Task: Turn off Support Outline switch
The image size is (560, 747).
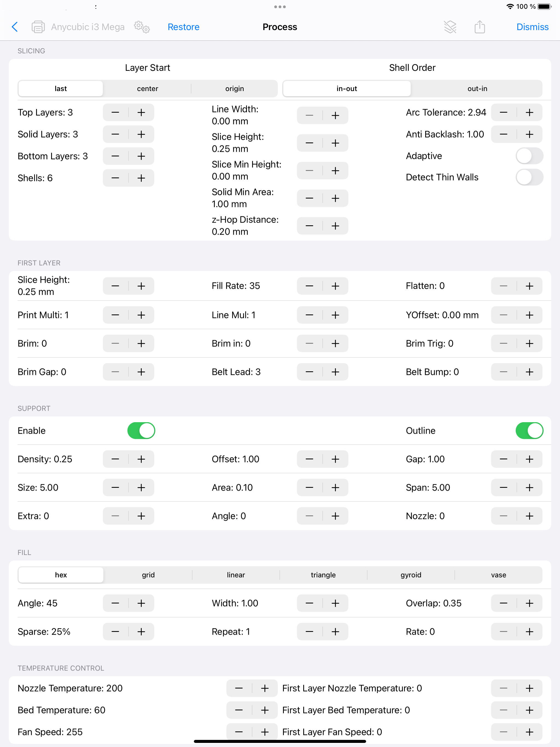Action: tap(529, 431)
